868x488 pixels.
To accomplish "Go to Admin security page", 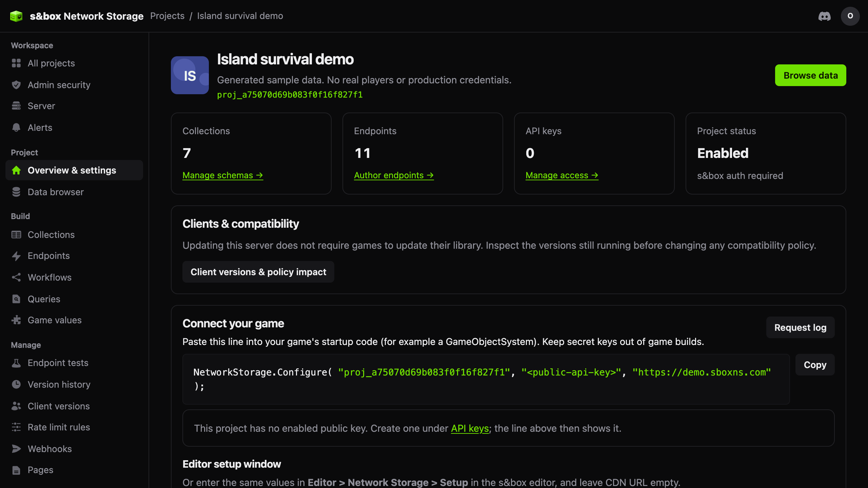I will (74, 85).
